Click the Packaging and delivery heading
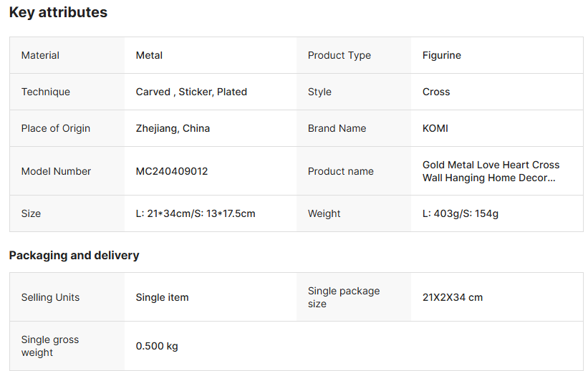This screenshot has width=588, height=371. pyautogui.click(x=74, y=255)
